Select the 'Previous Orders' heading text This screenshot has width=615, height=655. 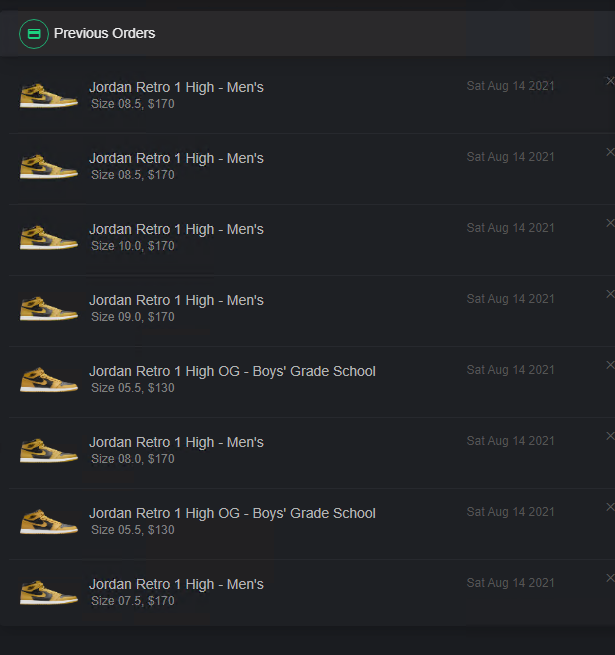click(x=104, y=33)
